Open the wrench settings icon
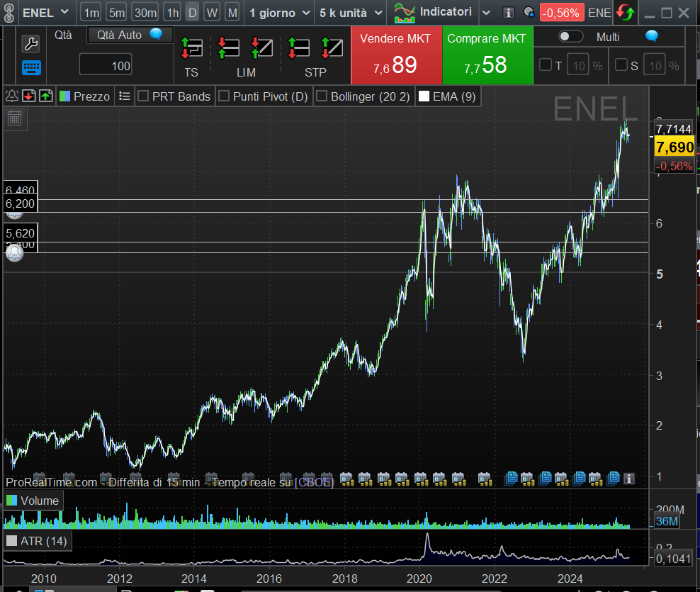The height and width of the screenshot is (592, 700). click(31, 44)
